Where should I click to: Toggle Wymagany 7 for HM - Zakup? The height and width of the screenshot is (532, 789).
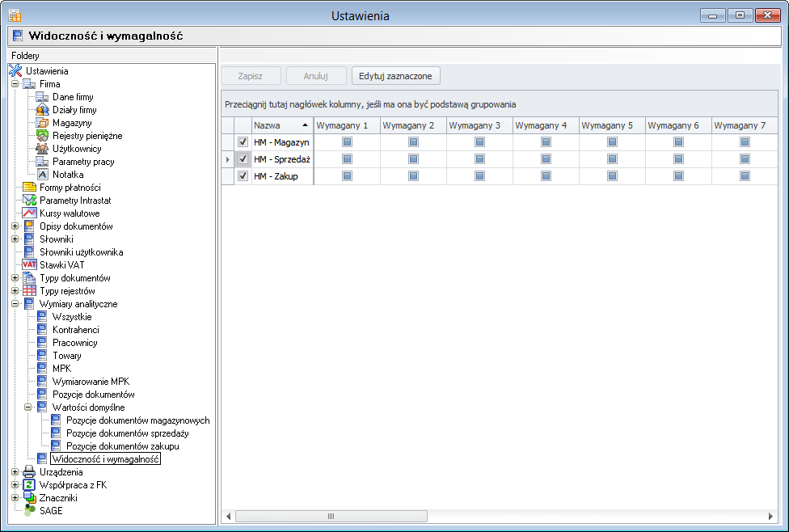(745, 176)
